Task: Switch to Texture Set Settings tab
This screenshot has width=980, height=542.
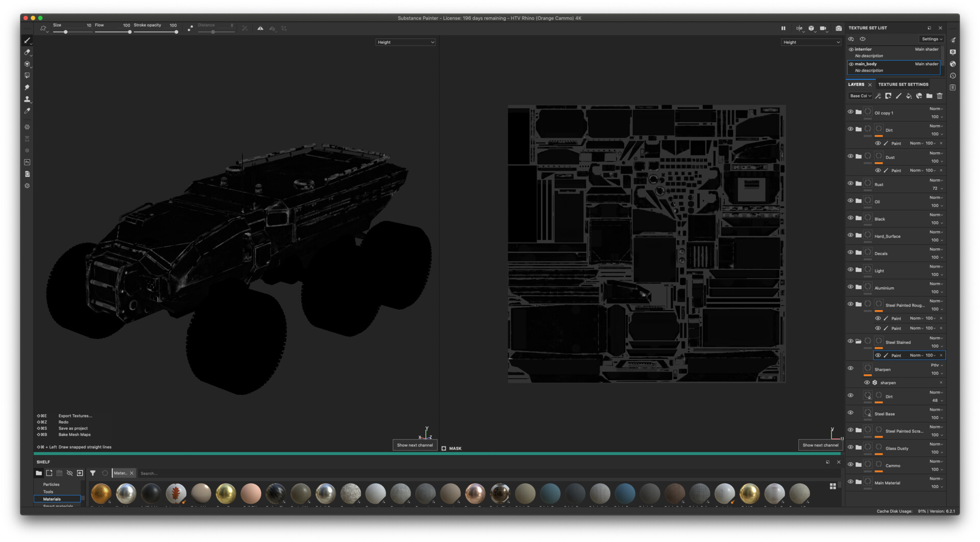Action: click(x=903, y=85)
